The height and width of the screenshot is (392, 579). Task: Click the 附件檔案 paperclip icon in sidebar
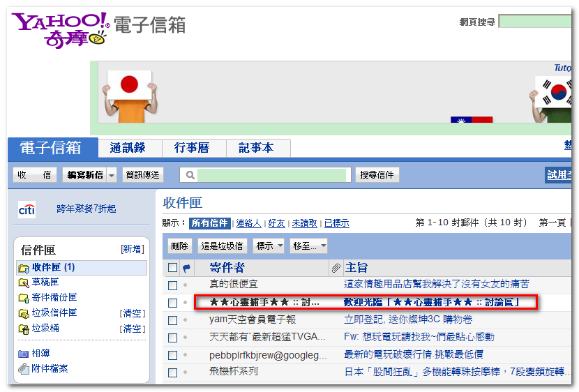[x=24, y=369]
